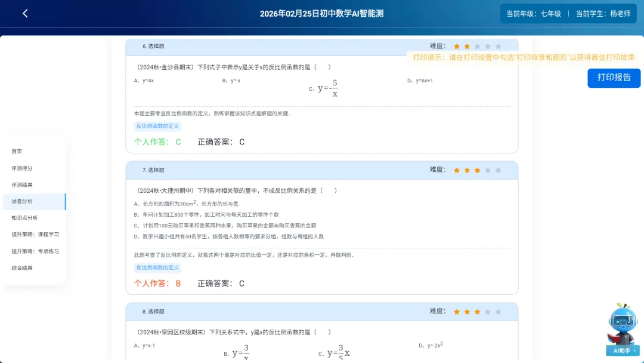
Task: Click 个人作答：C in question 6
Action: pos(157,142)
